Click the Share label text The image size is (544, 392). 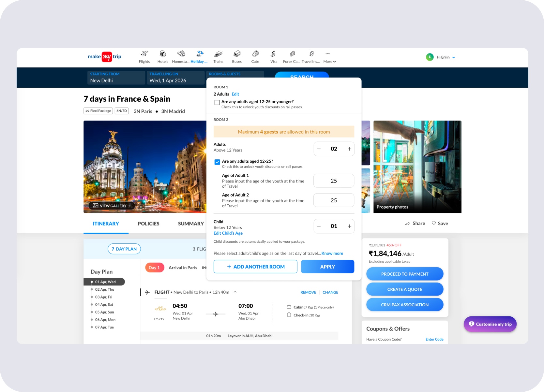pyautogui.click(x=419, y=224)
